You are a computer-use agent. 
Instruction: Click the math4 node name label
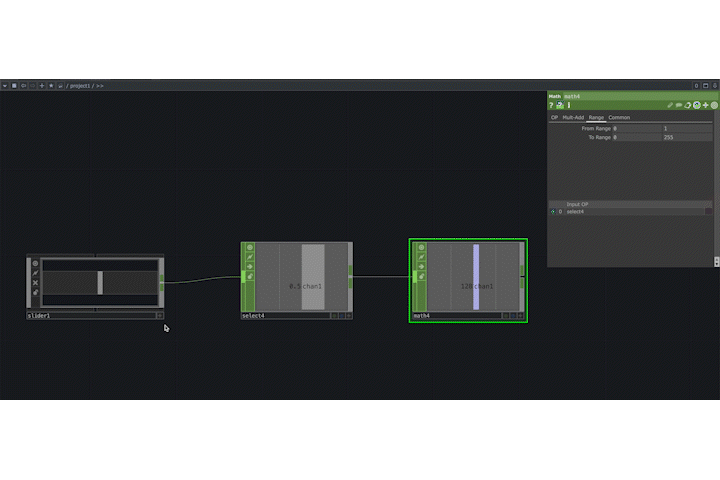(422, 316)
